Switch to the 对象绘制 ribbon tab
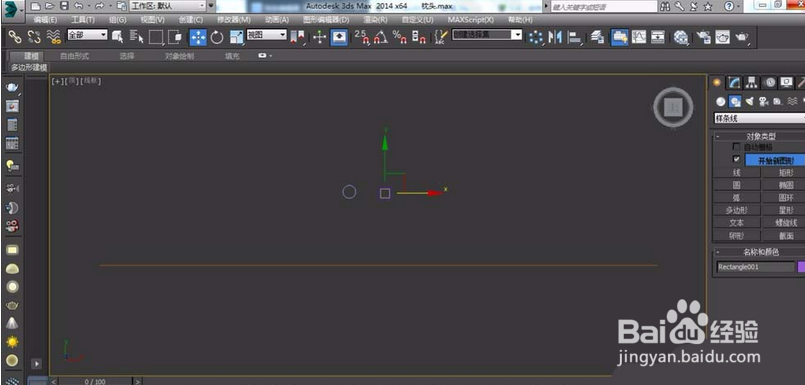Image resolution: width=805 pixels, height=385 pixels. [179, 56]
